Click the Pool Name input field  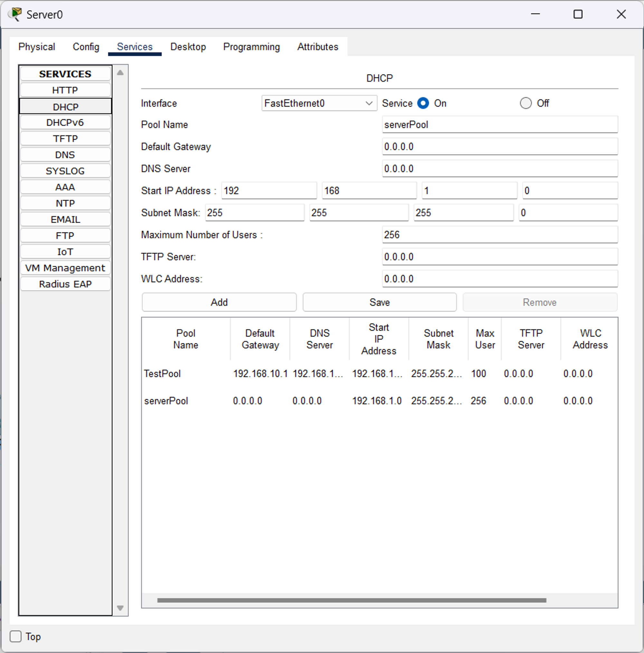(x=499, y=125)
